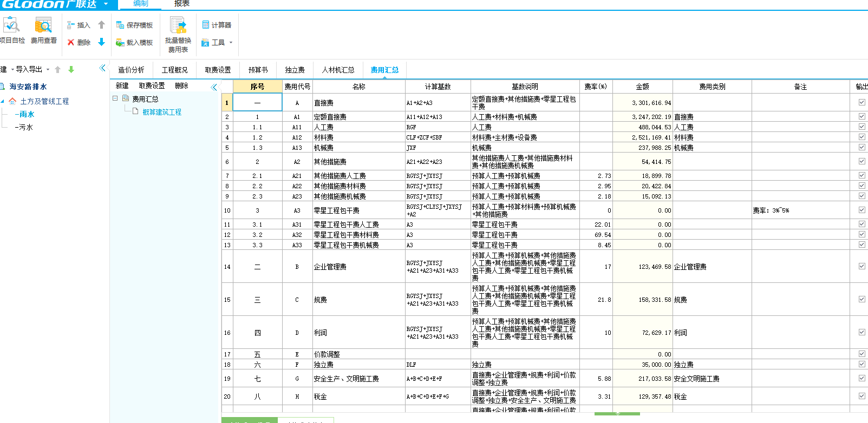The image size is (868, 423).
Task: Open the 预算书 tab
Action: [x=258, y=70]
